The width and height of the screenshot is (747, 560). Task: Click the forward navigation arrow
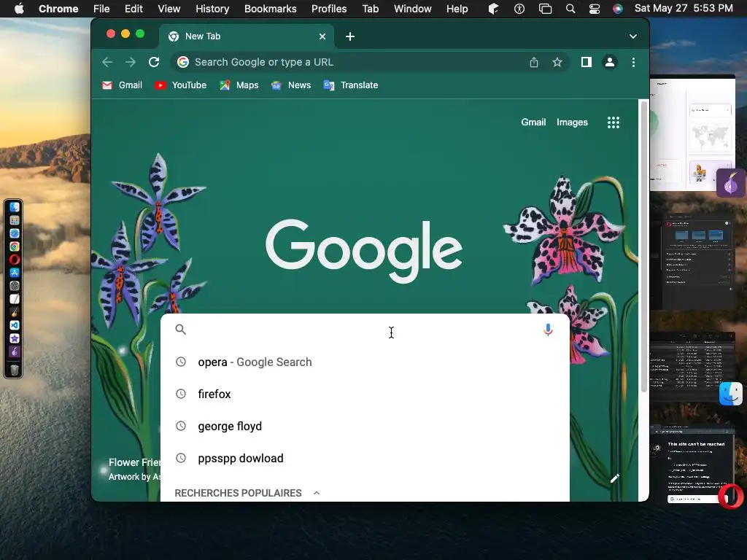tap(130, 62)
